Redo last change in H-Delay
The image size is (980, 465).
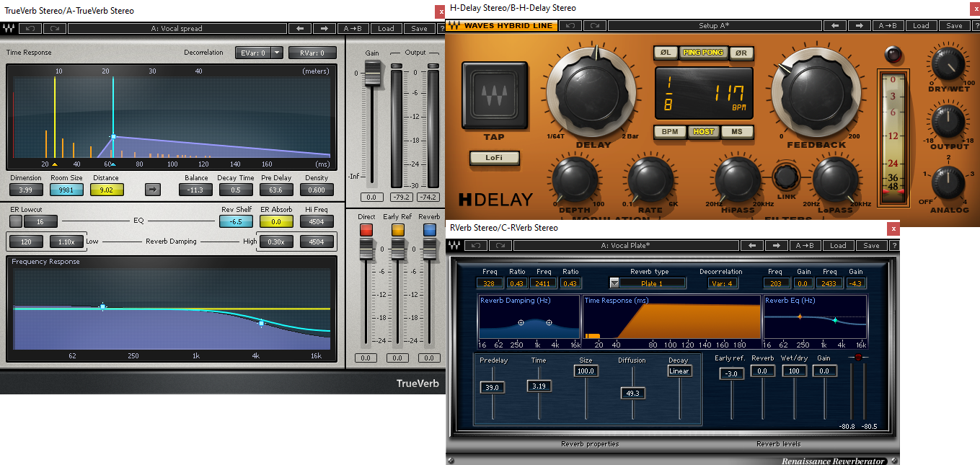point(594,25)
